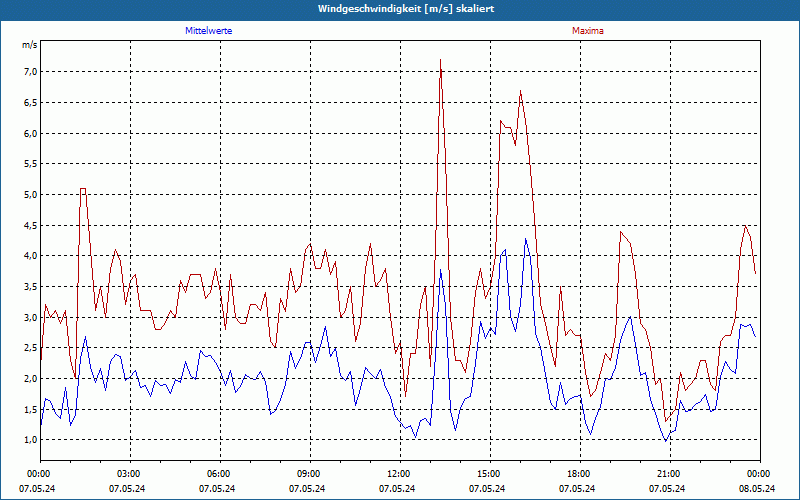Click the 6,5 y-axis value
This screenshot has width=800, height=500.
coord(31,103)
